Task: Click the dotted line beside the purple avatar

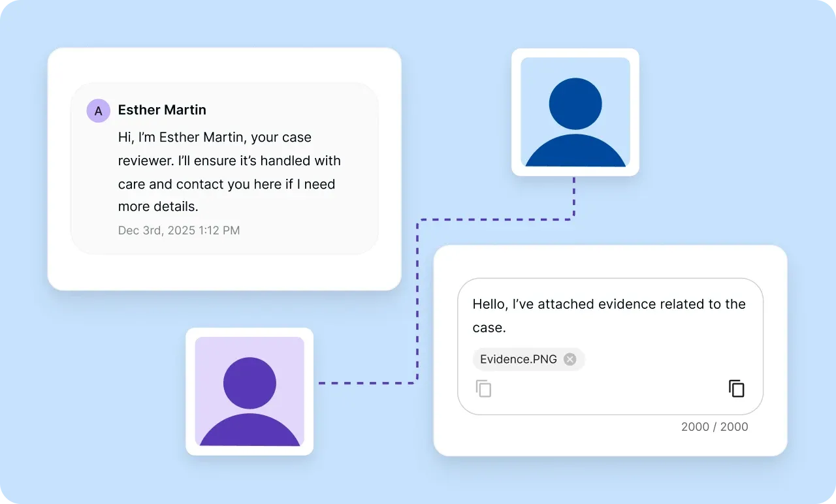Action: (366, 383)
